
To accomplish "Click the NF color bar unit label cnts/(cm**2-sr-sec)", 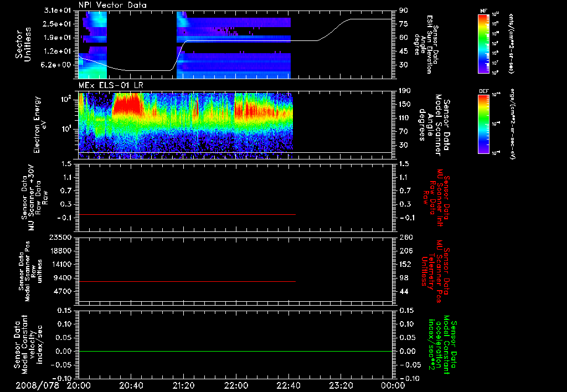I will coord(511,44).
